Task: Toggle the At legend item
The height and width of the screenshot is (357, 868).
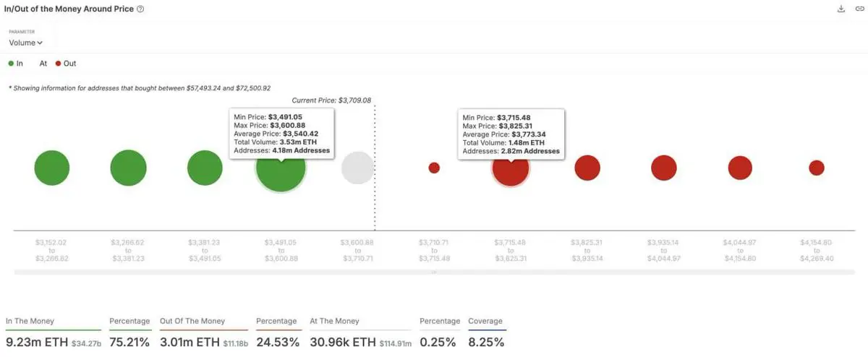Action: point(43,64)
